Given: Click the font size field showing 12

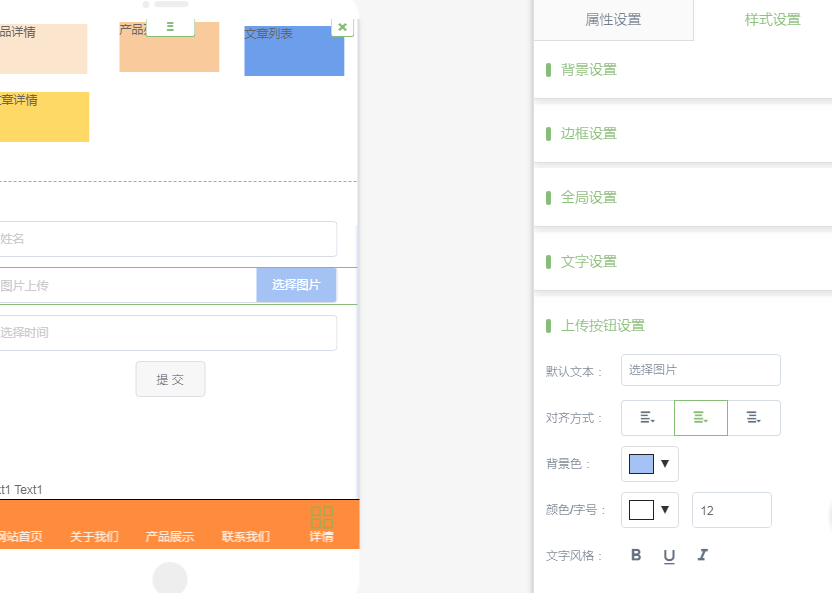Looking at the screenshot, I should 731,510.
